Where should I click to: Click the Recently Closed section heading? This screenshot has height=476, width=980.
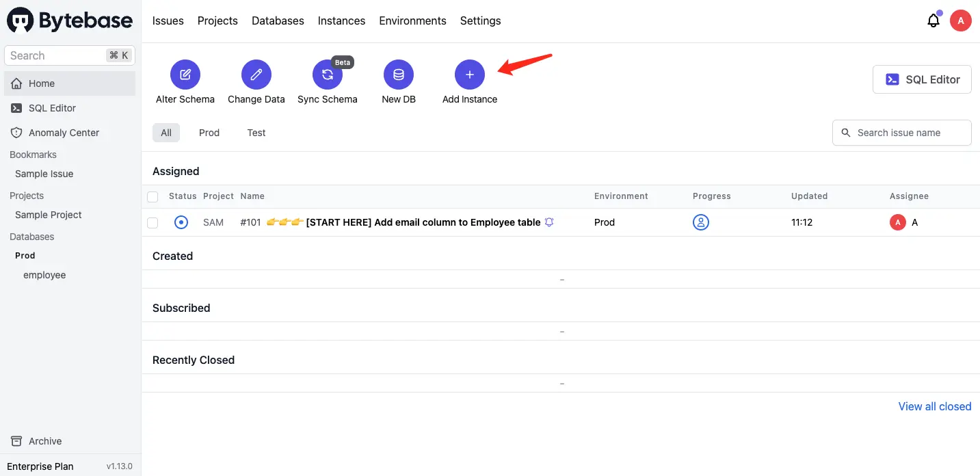(194, 360)
